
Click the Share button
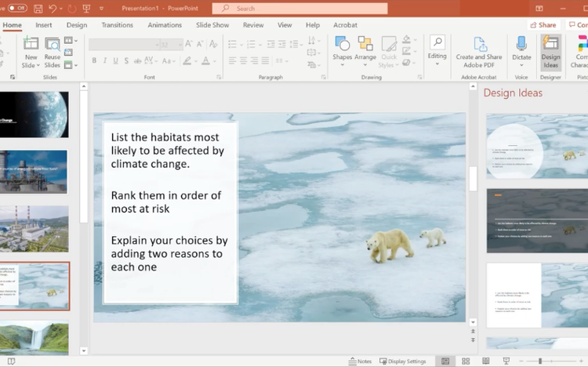coord(543,25)
